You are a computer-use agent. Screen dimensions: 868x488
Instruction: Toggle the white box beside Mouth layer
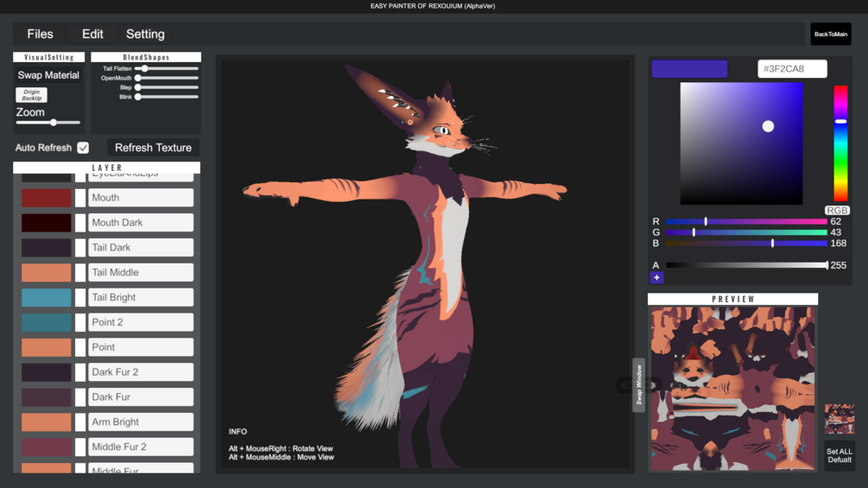(80, 198)
